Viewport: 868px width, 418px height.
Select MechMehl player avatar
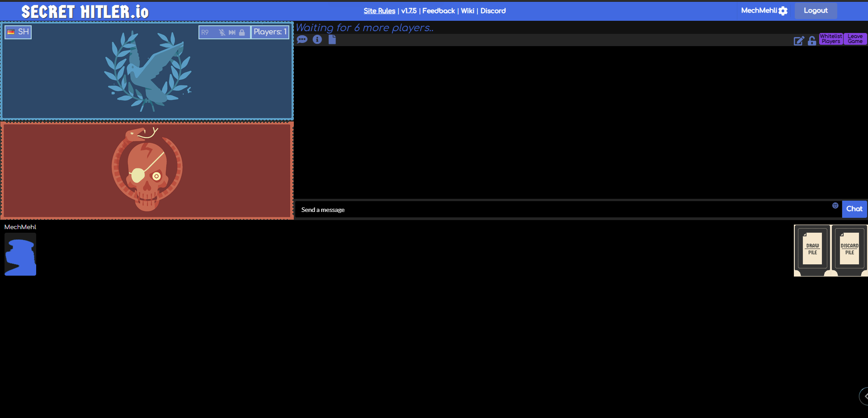point(20,254)
